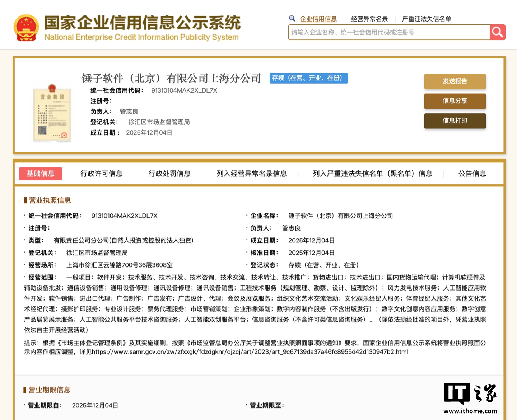Click the search icon next to 企业信用信息 link
The image size is (517, 420).
[292, 18]
